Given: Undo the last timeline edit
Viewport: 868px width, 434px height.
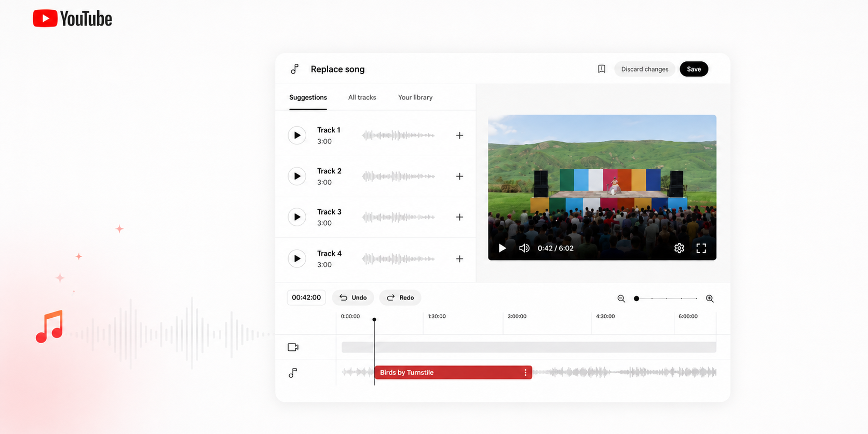Looking at the screenshot, I should tap(353, 297).
